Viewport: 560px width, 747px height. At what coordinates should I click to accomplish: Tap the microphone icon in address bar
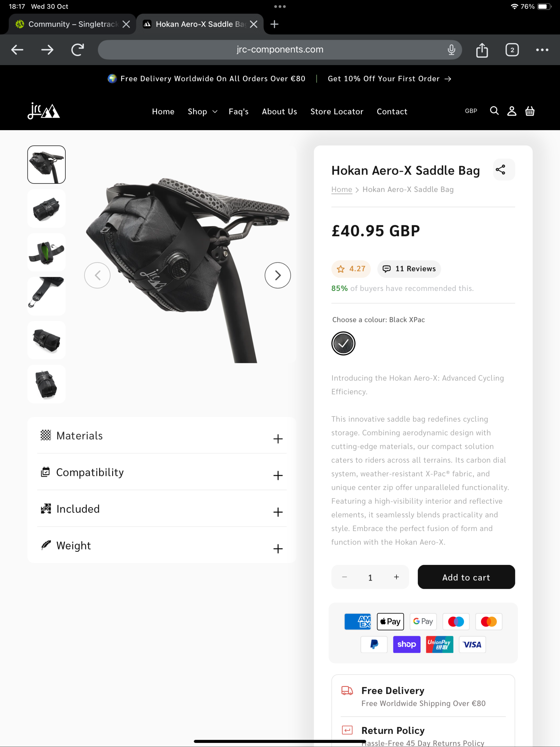[451, 50]
